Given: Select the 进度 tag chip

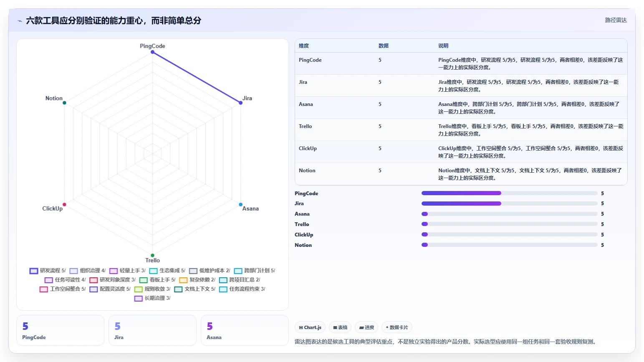Looking at the screenshot, I should pos(366,327).
